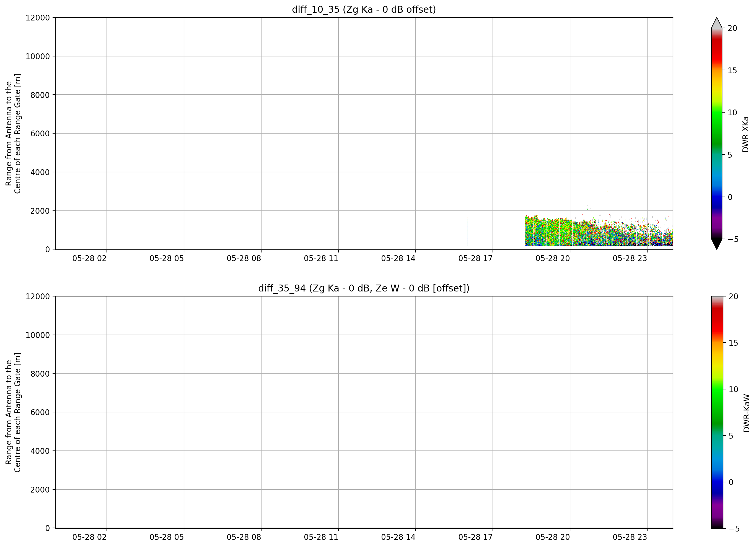Click the 8000 y-tick label on the top plot
756x547 pixels.
40,95
